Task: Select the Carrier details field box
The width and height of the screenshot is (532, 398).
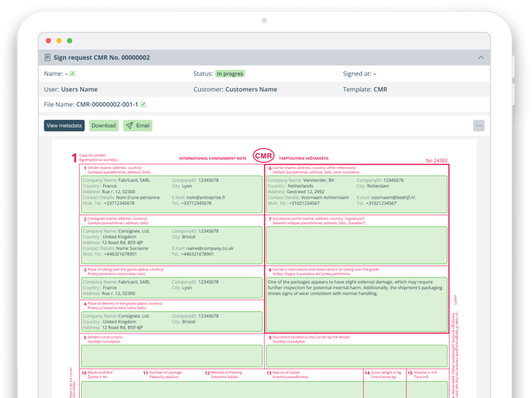Action: click(357, 195)
